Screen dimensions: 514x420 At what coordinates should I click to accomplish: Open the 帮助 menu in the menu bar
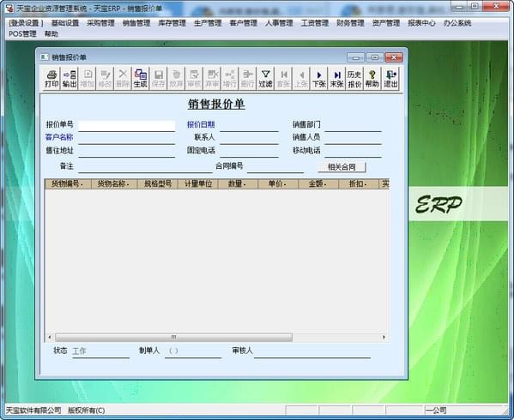pos(51,33)
